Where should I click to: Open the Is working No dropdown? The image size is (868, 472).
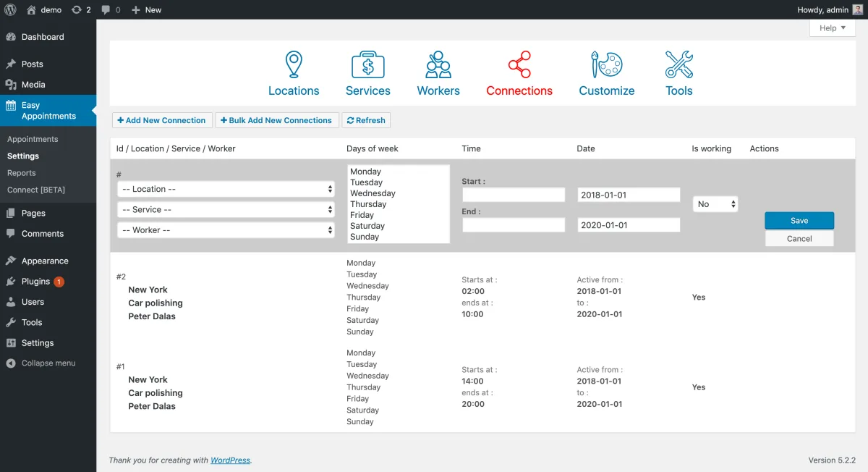[715, 204]
